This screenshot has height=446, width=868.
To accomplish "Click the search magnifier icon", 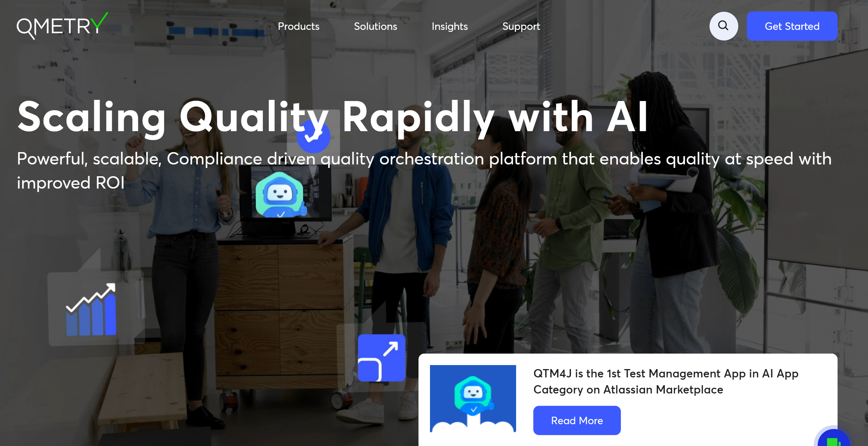I will point(723,26).
